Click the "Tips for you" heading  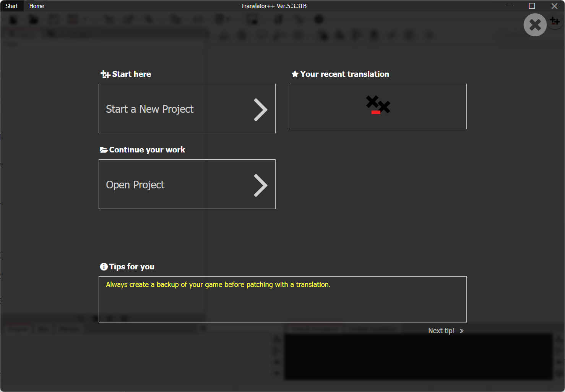(127, 267)
